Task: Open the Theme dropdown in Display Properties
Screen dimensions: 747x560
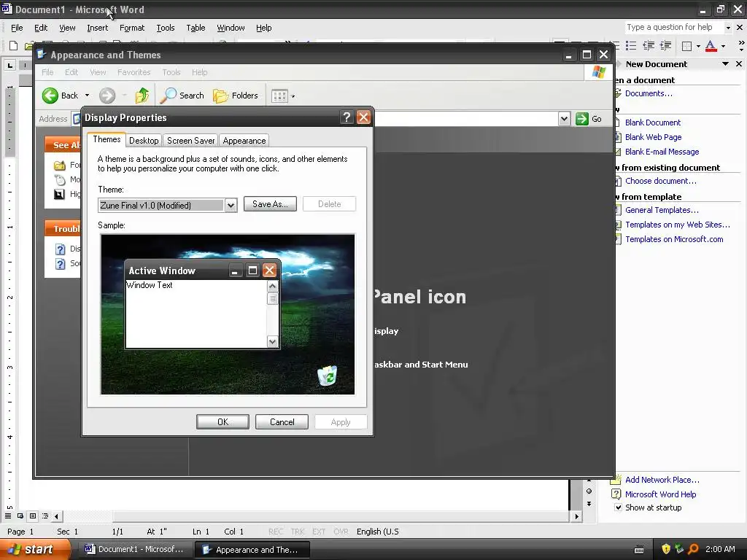Action: [x=231, y=205]
